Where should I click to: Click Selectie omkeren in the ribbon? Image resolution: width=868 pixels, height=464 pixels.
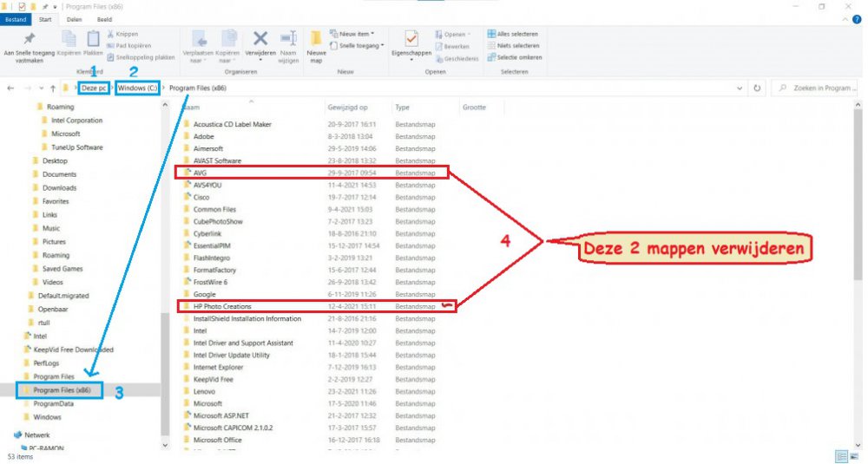(x=516, y=57)
